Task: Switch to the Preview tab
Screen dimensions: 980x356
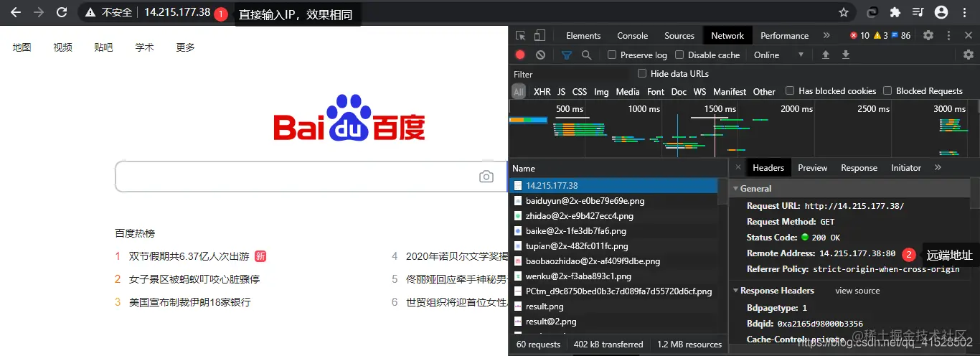Action: click(813, 167)
